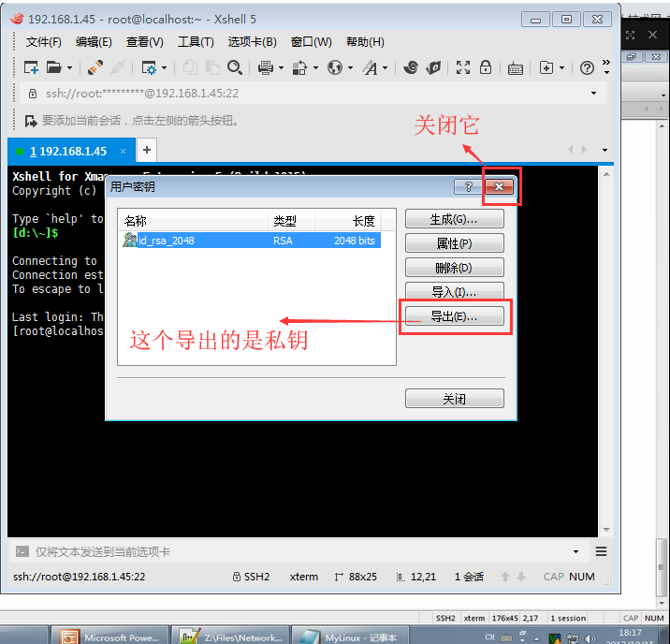Click the globe encoding icon
The height and width of the screenshot is (644, 670).
tap(335, 67)
